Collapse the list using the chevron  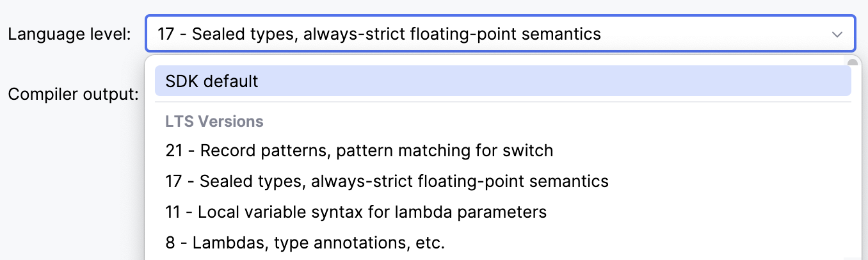[x=837, y=34]
